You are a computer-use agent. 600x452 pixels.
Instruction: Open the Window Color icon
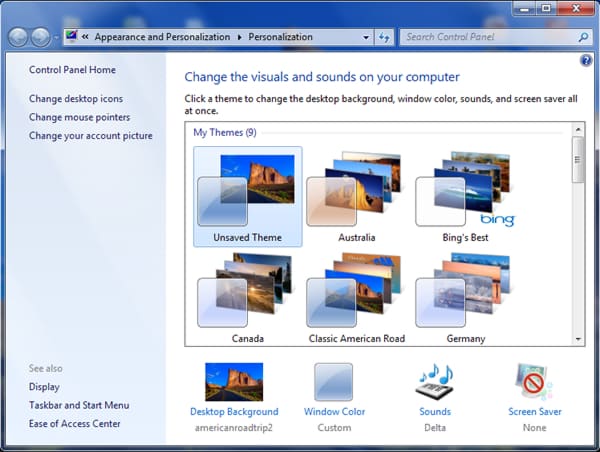[334, 382]
